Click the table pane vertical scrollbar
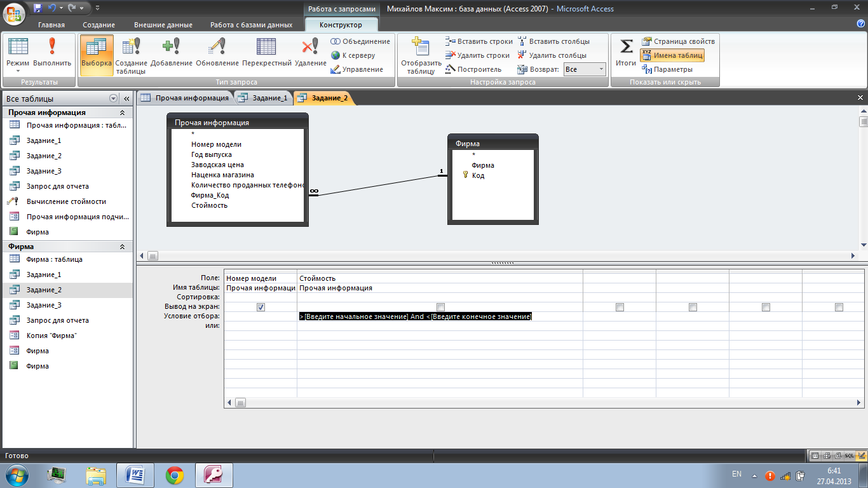Viewport: 868px width, 488px height. [x=863, y=179]
